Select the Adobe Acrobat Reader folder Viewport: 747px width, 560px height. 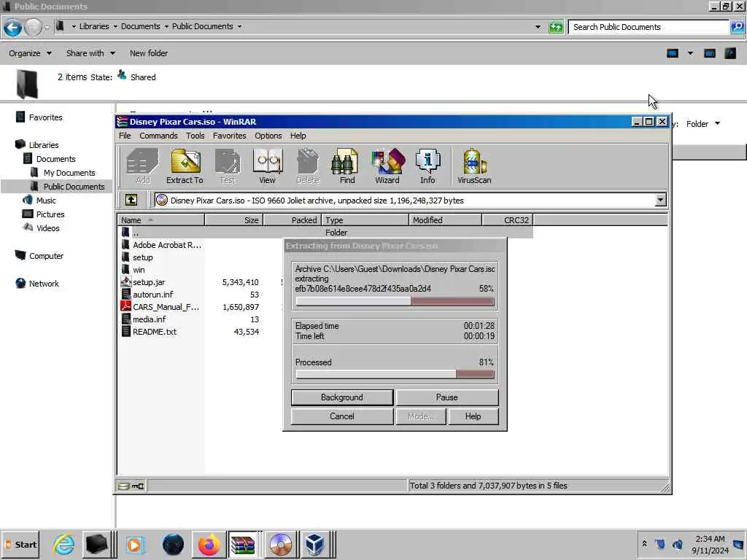click(x=166, y=245)
